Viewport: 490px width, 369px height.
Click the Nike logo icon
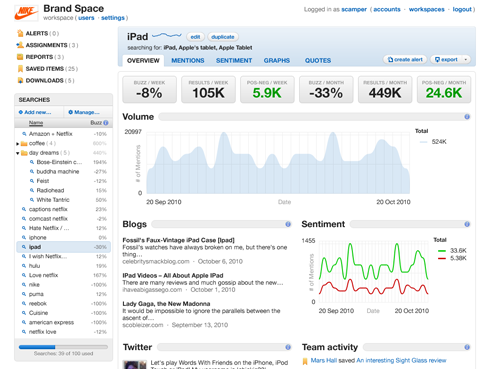click(26, 13)
